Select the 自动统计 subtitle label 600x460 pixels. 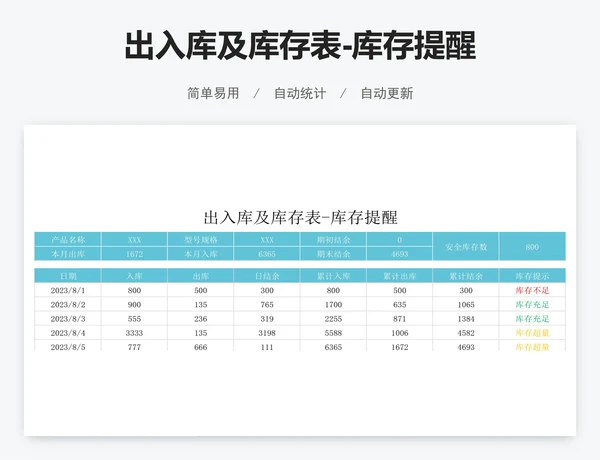[x=300, y=93]
